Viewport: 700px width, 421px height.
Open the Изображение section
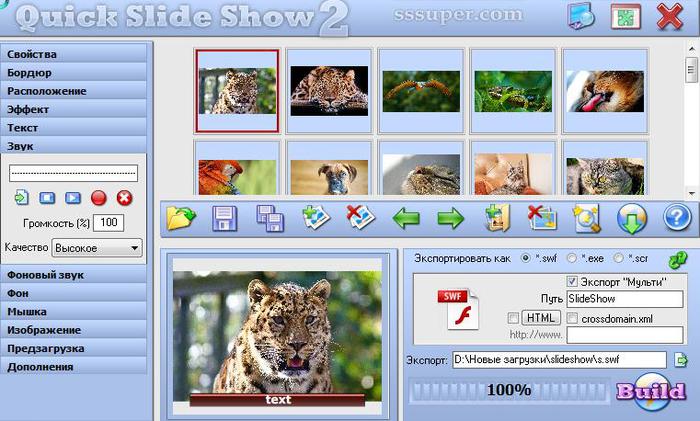coord(74,330)
